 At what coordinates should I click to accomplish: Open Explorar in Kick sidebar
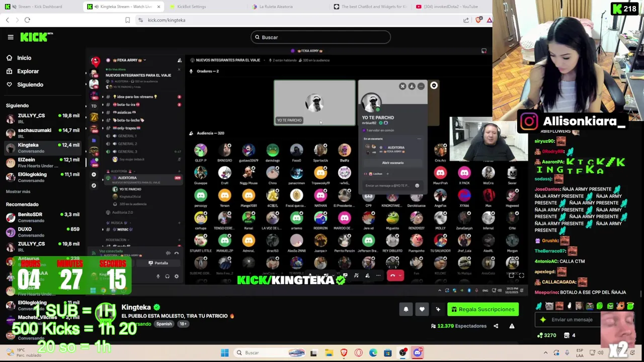28,71
